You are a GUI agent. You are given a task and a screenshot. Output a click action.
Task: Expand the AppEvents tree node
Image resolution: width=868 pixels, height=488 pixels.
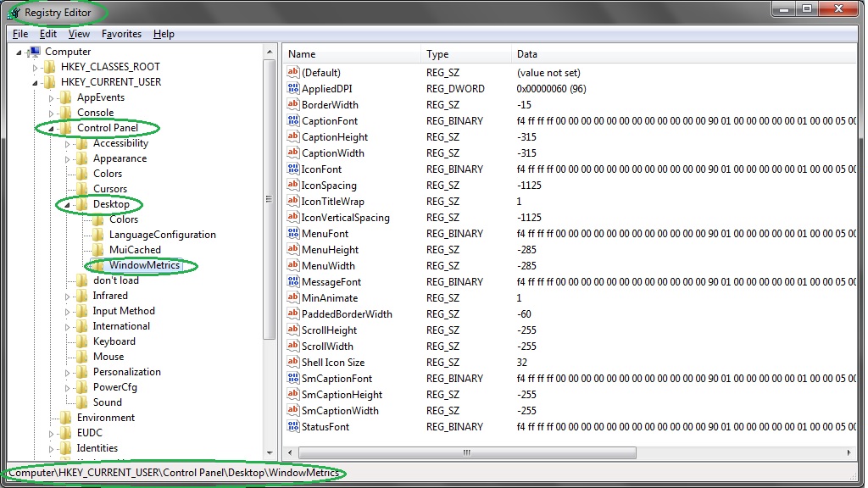51,98
